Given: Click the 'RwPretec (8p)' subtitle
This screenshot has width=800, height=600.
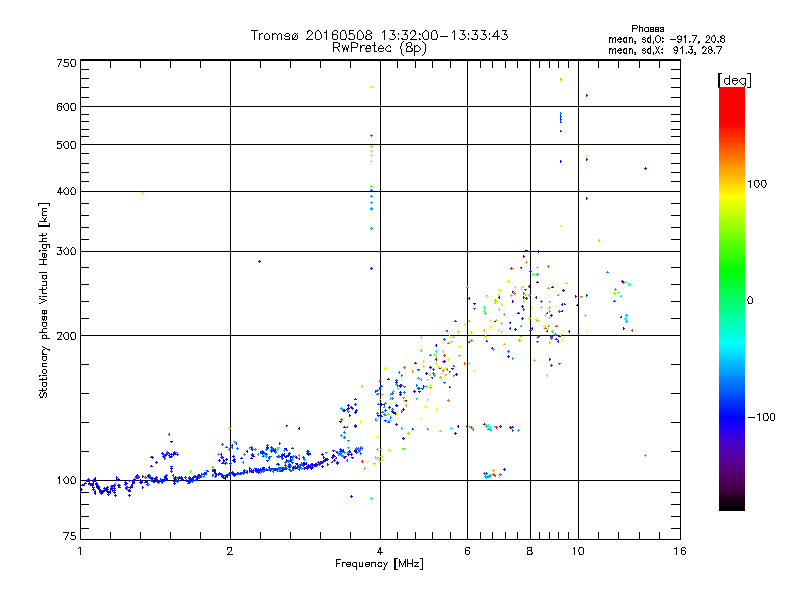Looking at the screenshot, I should click(379, 48).
